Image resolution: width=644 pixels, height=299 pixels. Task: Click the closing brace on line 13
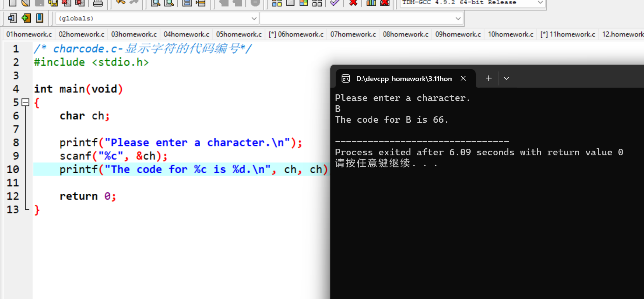coord(37,210)
